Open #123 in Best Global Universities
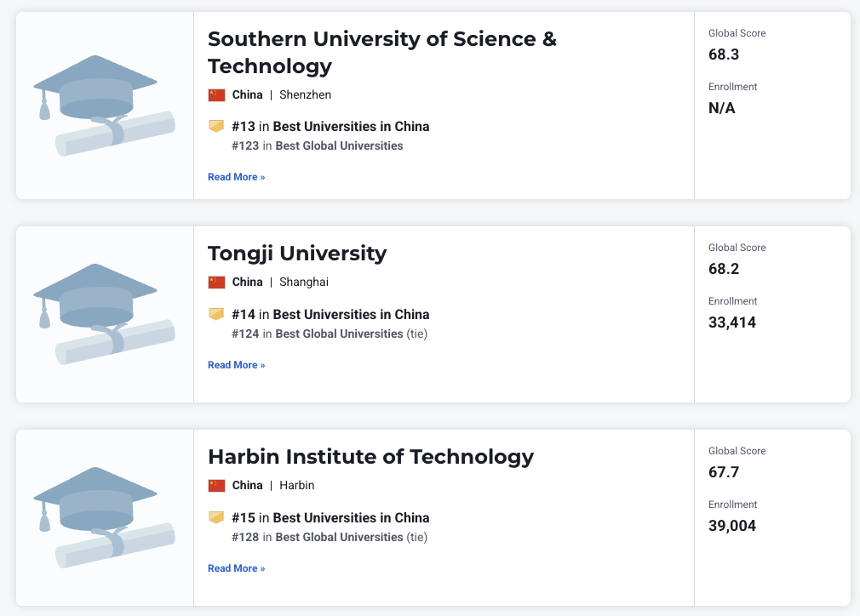This screenshot has height=616, width=860. pyautogui.click(x=338, y=146)
